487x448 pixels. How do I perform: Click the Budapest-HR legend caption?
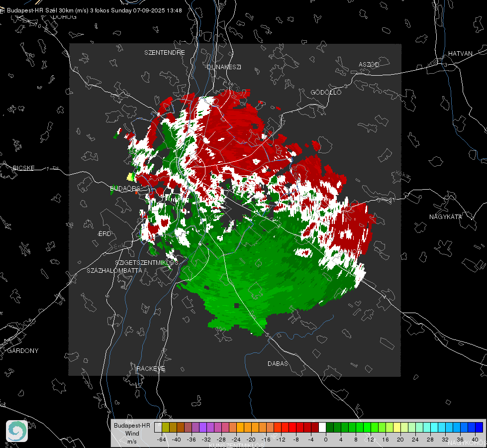132,425
